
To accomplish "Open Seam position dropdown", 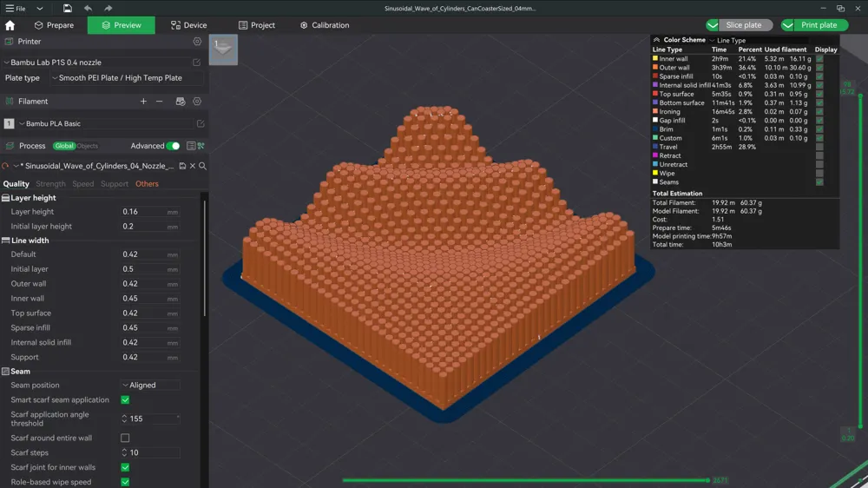I will pos(150,386).
